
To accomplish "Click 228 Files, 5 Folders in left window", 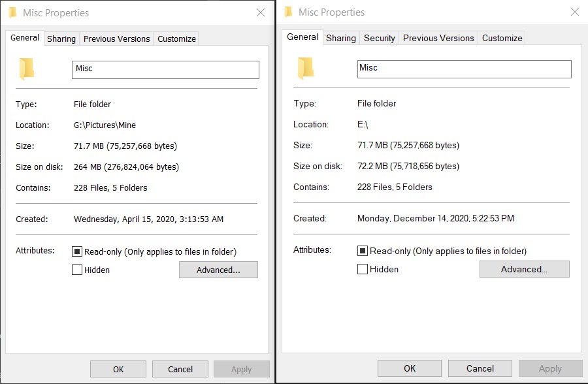I will coord(110,188).
